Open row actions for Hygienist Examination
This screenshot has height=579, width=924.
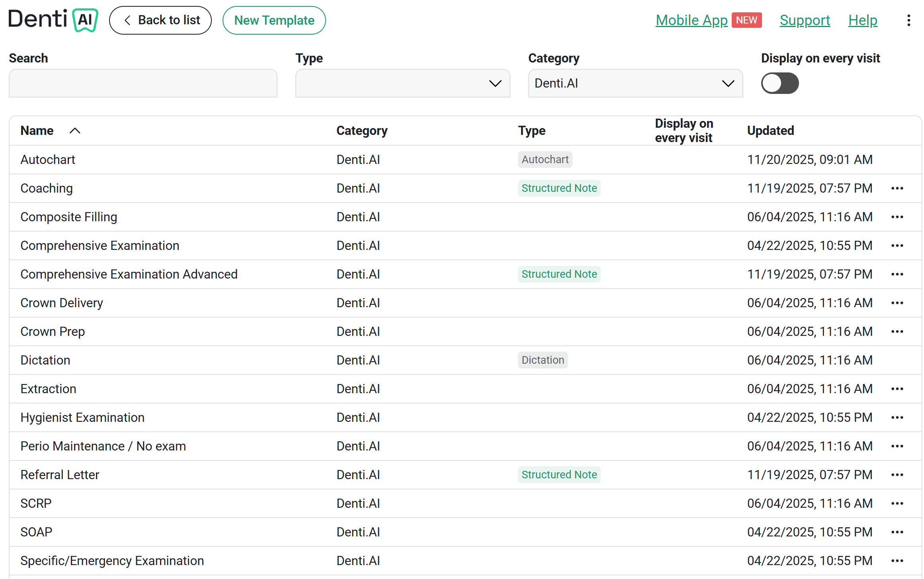[x=897, y=417]
